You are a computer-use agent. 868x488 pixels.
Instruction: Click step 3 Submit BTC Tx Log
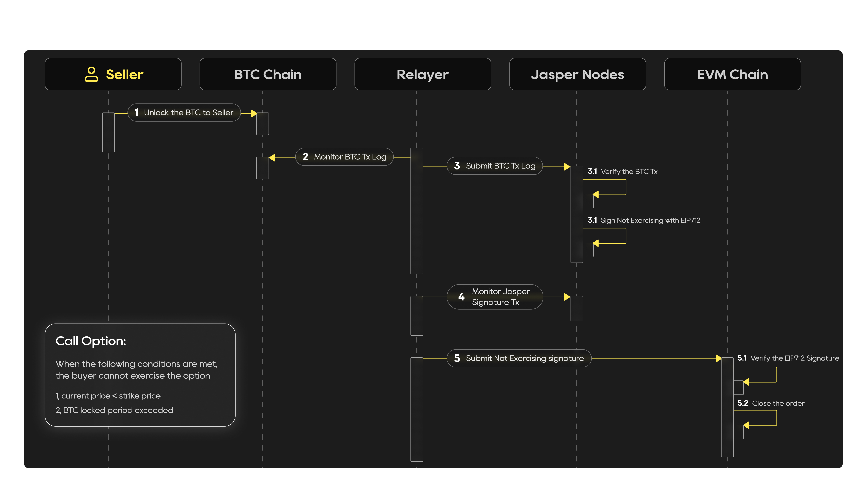point(494,166)
